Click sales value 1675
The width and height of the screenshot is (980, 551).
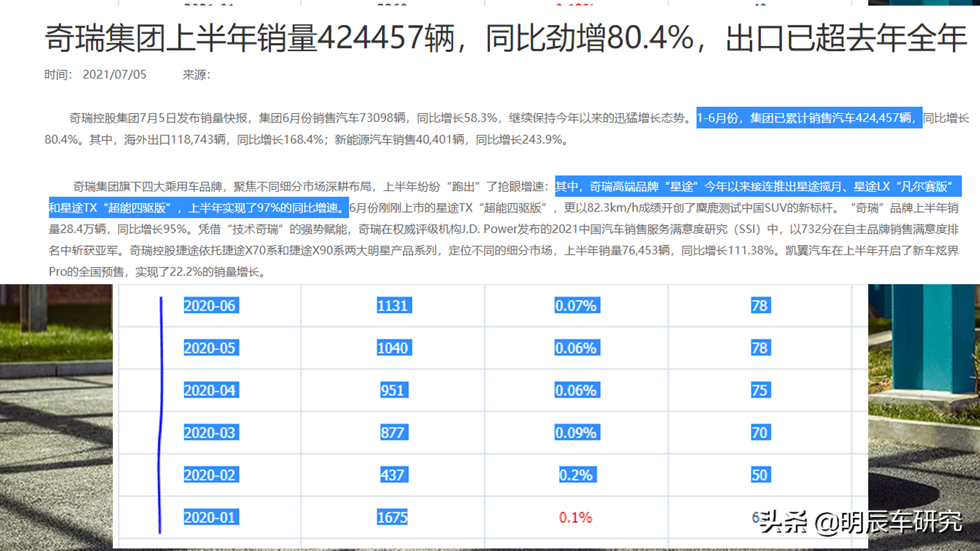pyautogui.click(x=393, y=517)
